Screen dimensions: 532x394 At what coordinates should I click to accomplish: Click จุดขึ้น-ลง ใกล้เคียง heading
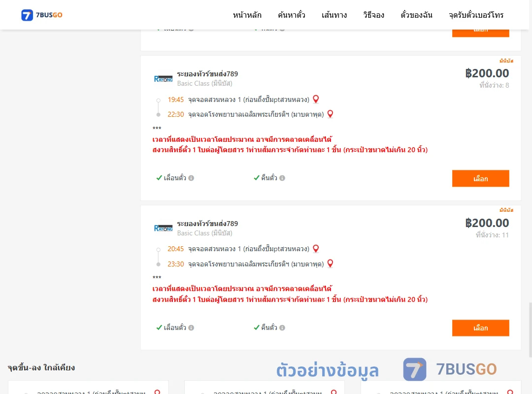click(41, 367)
